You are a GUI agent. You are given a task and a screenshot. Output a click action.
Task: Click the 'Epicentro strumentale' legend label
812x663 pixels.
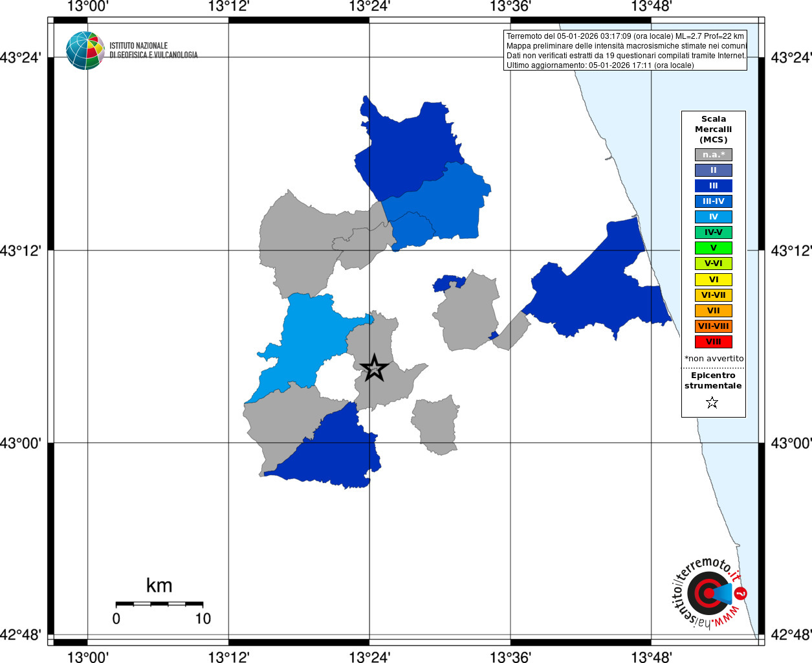coord(713,381)
